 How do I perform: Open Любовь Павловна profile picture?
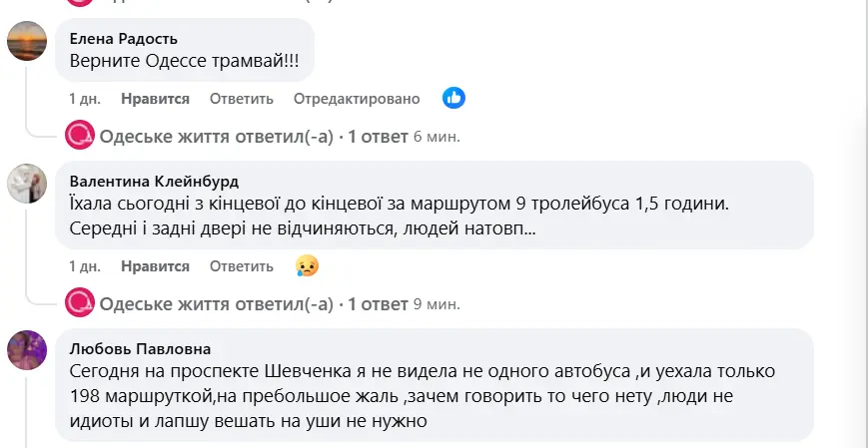26,349
